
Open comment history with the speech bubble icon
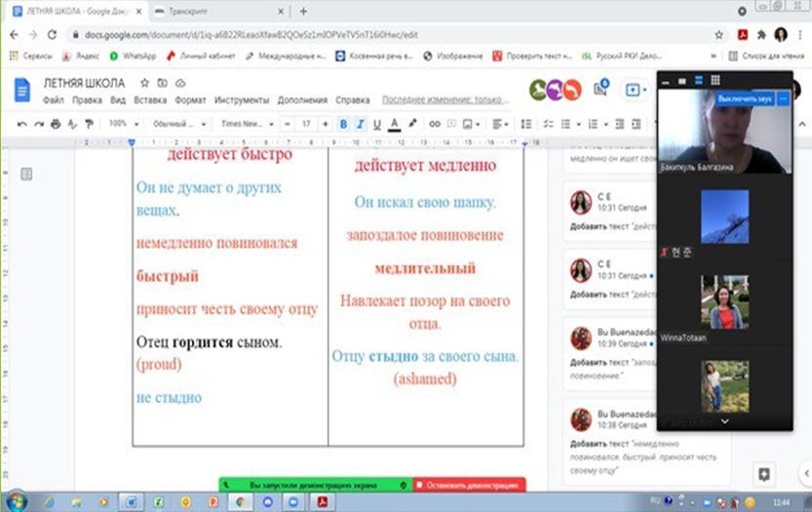601,90
